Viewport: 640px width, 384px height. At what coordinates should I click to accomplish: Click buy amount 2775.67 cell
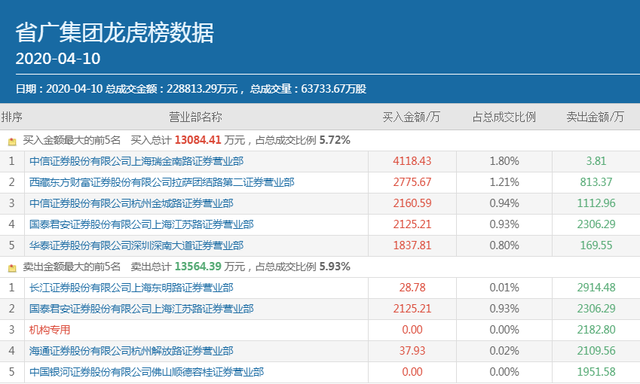(412, 182)
